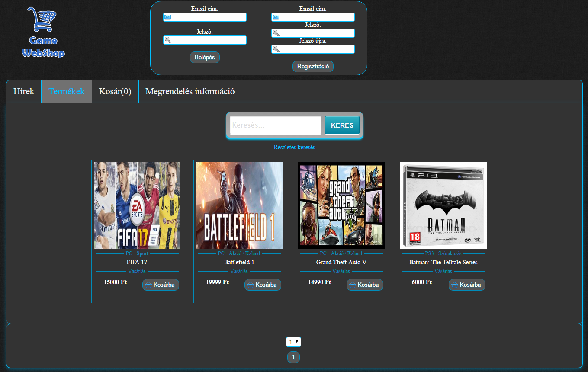Click the key icon in the registration Jelszó field
The height and width of the screenshot is (372, 588).
[276, 33]
